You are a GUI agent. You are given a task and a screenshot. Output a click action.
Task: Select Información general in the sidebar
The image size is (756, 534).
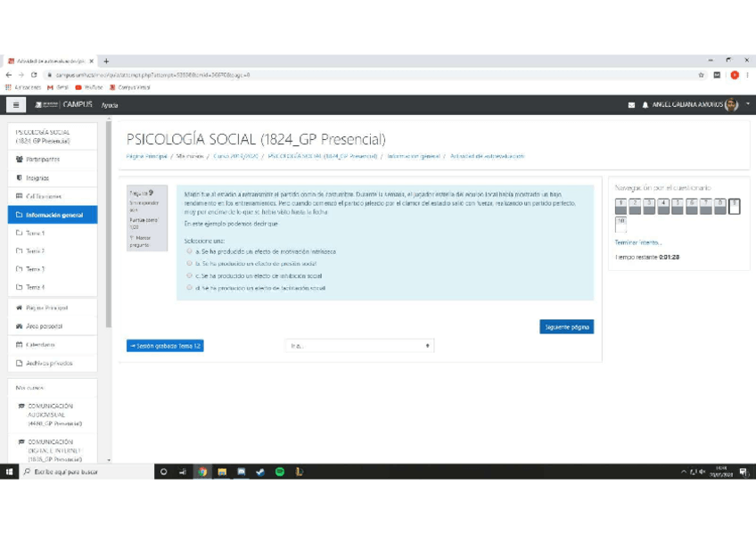pos(53,215)
